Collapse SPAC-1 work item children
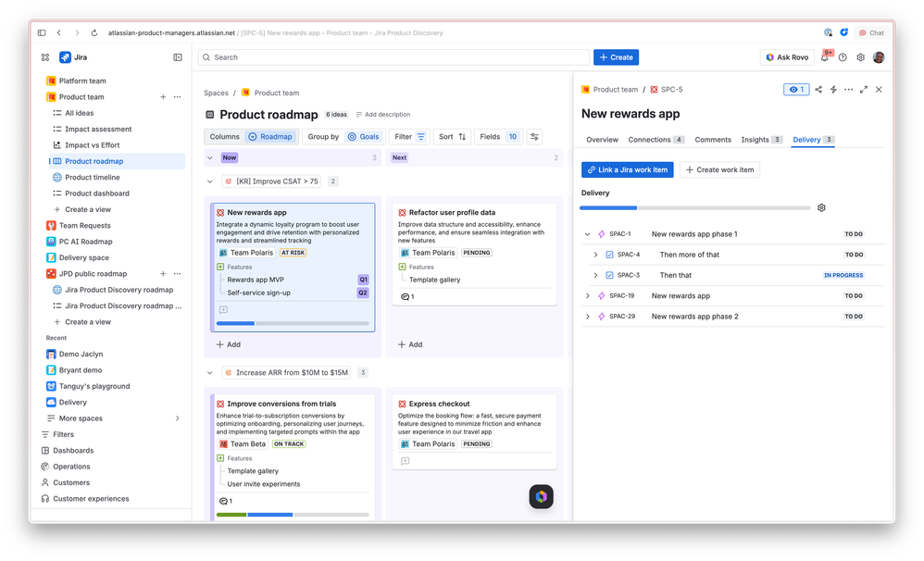 [x=588, y=234]
